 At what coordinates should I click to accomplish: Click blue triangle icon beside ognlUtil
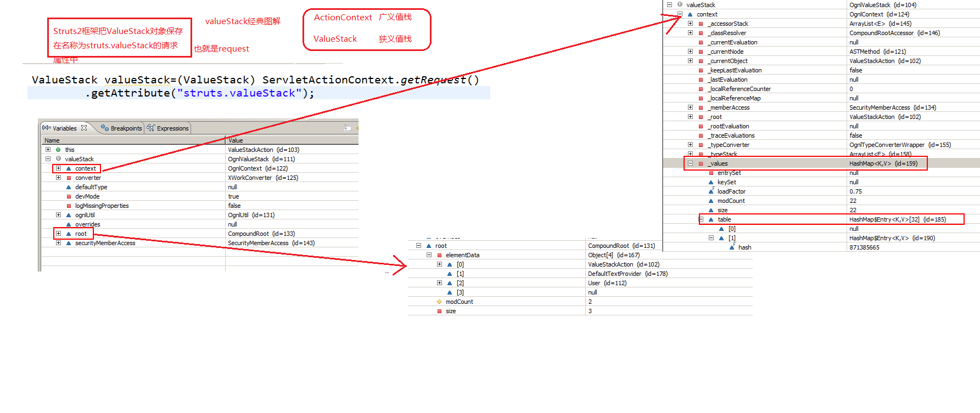[x=69, y=215]
